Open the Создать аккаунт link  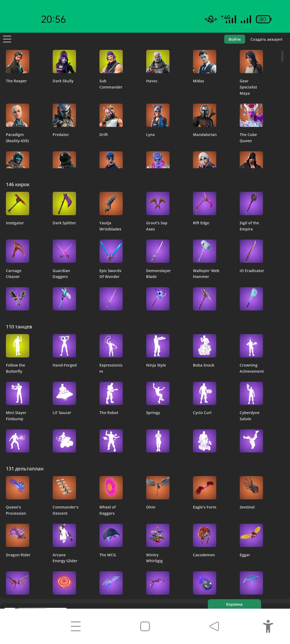266,39
